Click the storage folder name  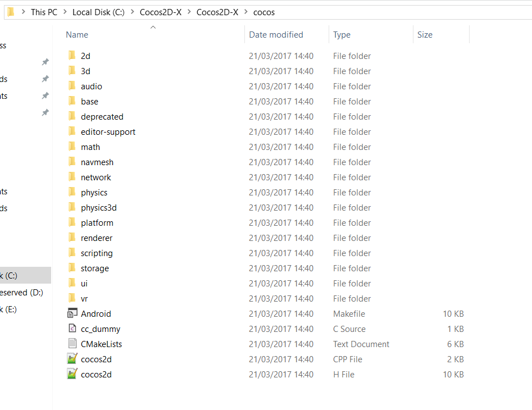point(95,268)
